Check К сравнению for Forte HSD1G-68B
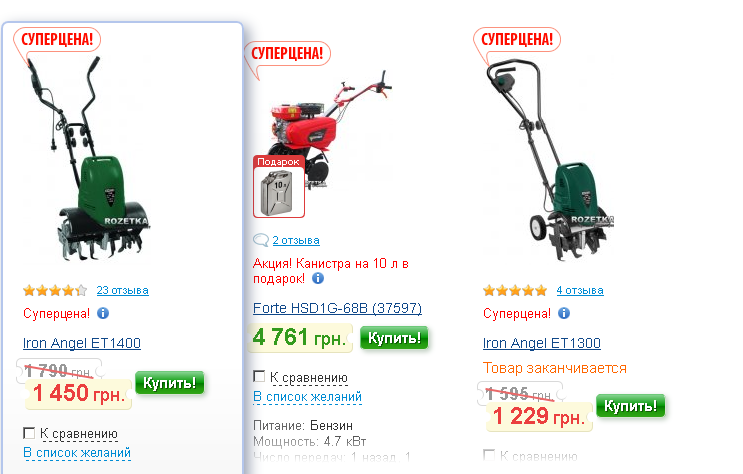743x474 pixels. [x=259, y=377]
